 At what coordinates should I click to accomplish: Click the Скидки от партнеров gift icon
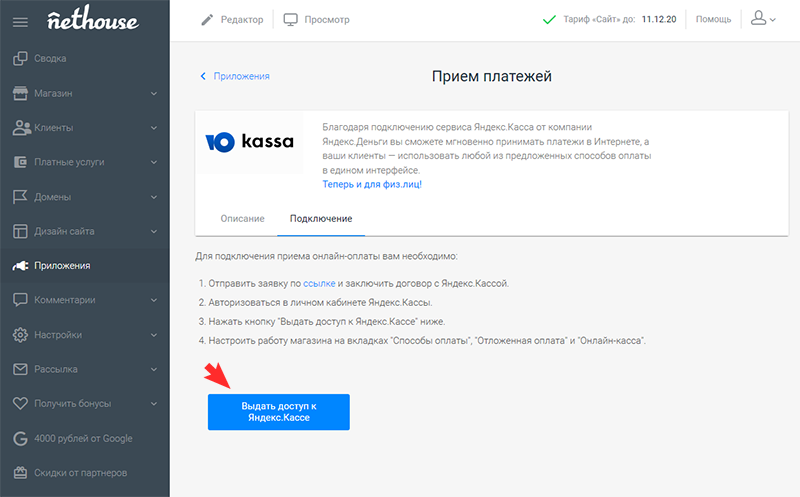pos(20,473)
